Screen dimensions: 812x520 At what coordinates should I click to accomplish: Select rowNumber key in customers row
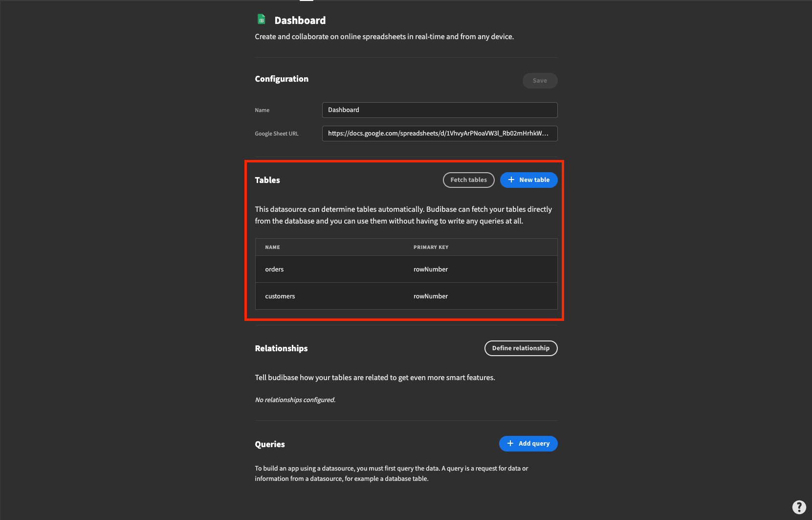click(x=430, y=296)
